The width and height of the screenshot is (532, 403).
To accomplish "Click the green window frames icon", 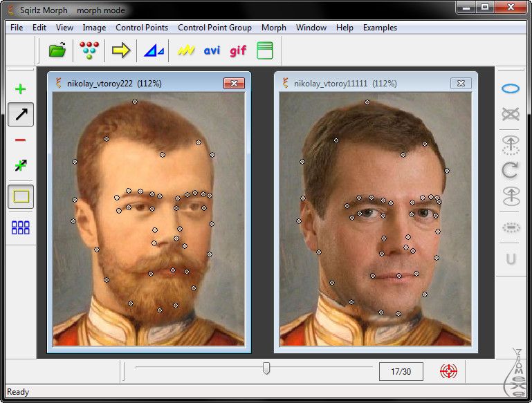I will 265,50.
